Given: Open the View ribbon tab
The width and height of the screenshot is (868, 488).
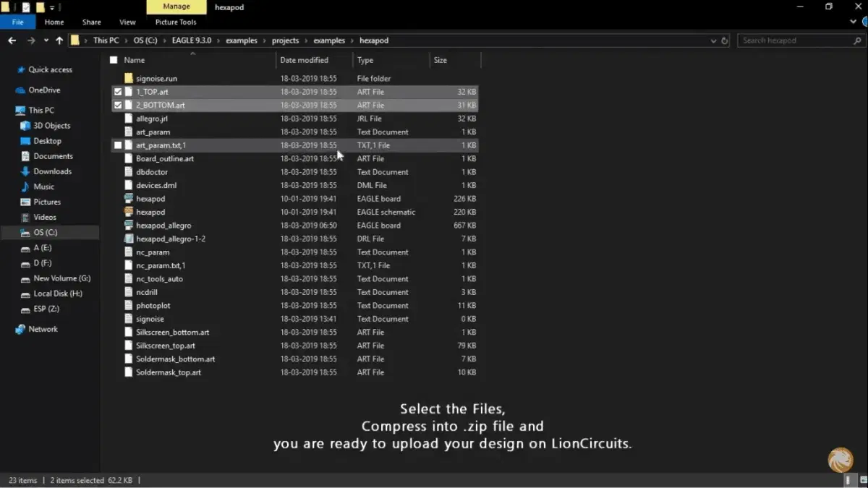Looking at the screenshot, I should click(x=127, y=22).
